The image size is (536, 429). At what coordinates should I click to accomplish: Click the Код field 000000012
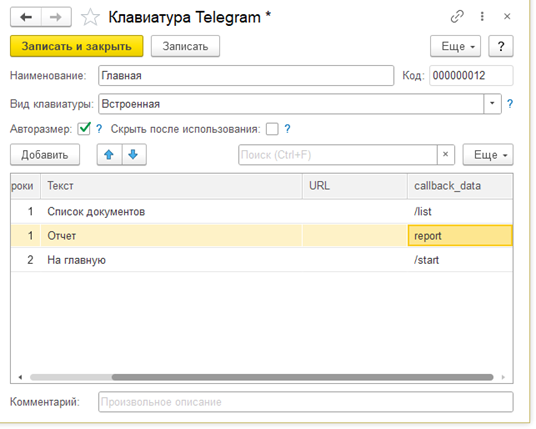471,76
